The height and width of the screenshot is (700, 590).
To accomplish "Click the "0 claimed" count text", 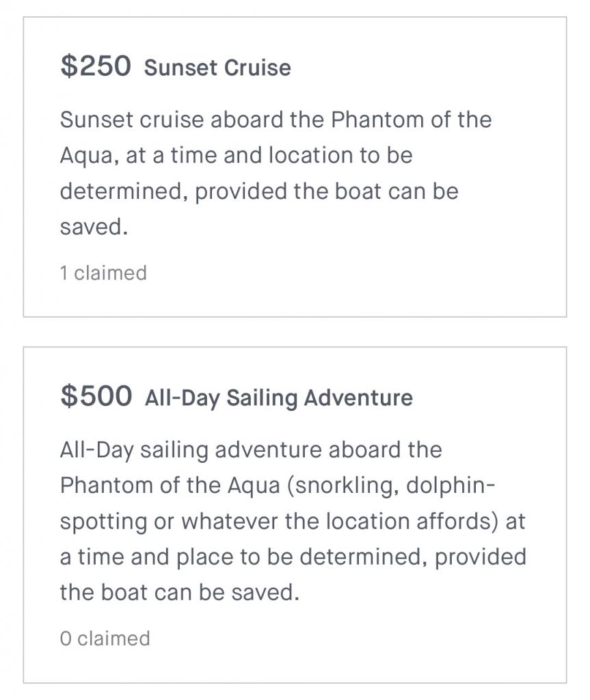I will click(x=105, y=638).
